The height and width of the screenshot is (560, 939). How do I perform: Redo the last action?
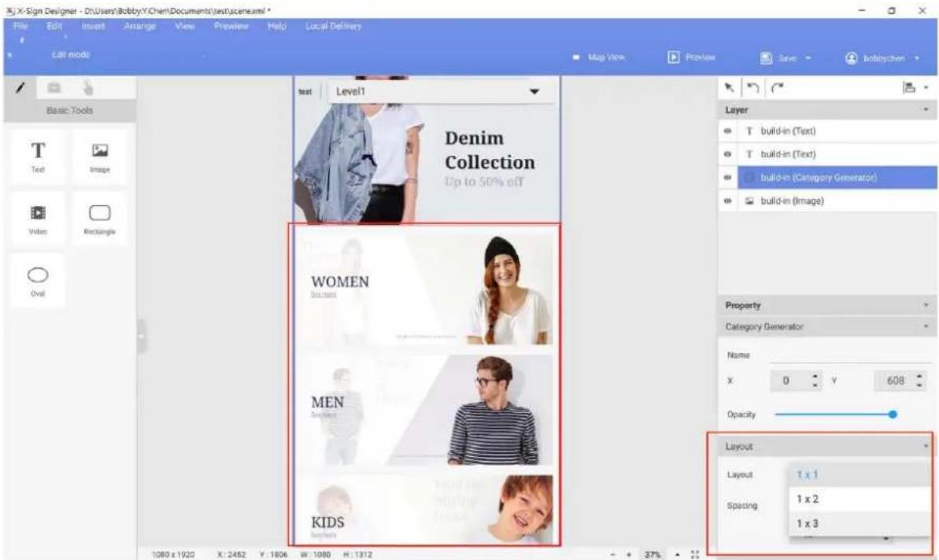click(778, 88)
